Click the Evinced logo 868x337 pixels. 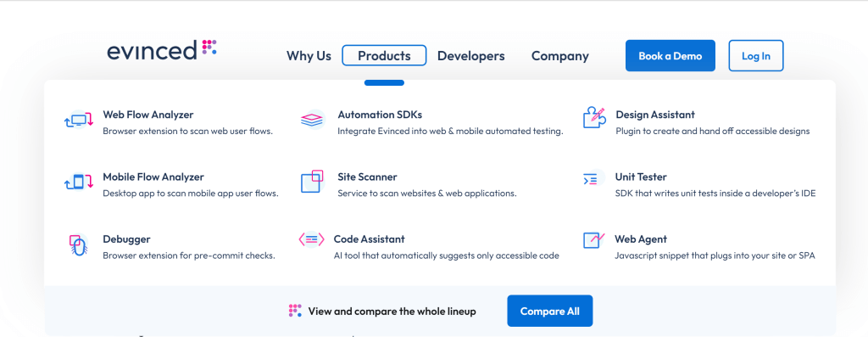[x=162, y=50]
